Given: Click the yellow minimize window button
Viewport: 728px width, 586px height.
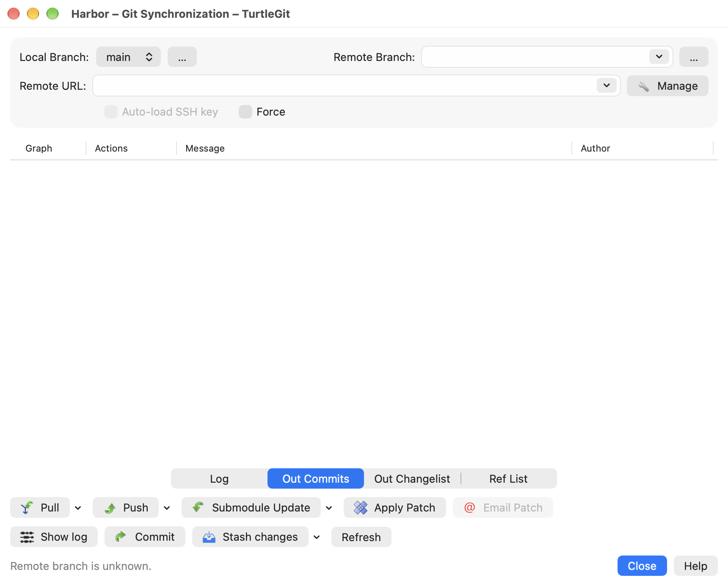Looking at the screenshot, I should [33, 14].
